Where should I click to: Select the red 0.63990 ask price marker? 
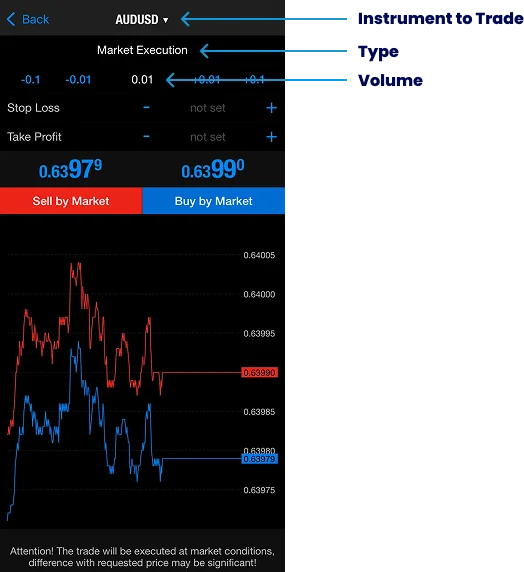tap(259, 372)
